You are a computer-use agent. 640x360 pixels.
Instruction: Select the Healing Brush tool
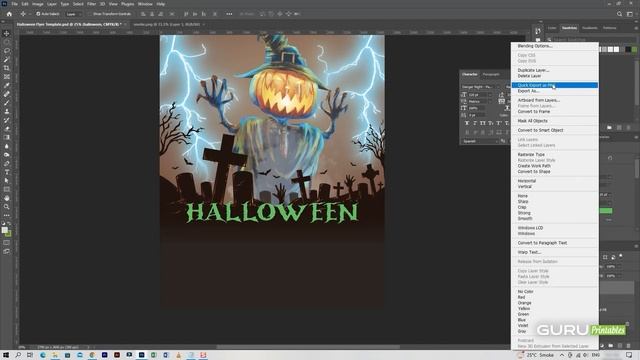[x=7, y=94]
